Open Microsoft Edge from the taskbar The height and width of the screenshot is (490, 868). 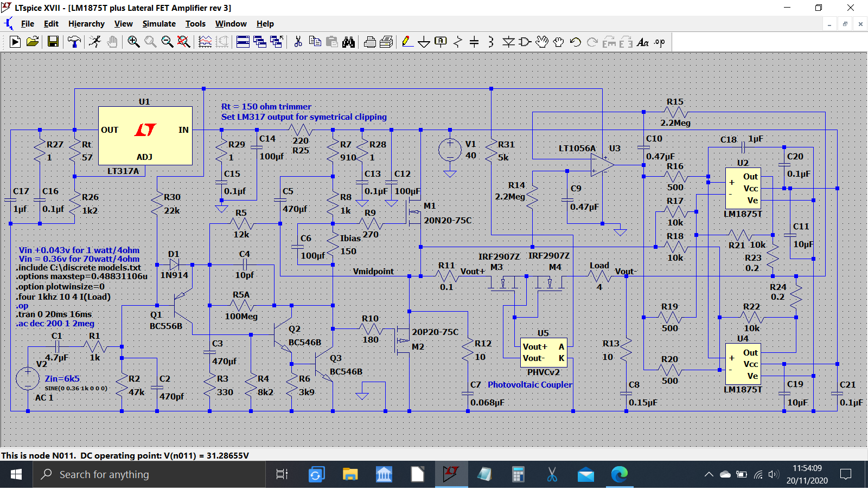pos(619,475)
